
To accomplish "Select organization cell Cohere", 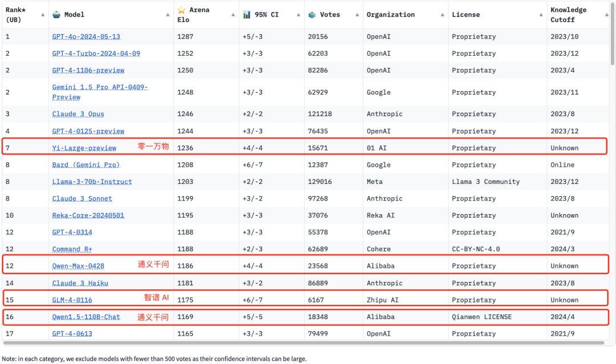I will pos(379,249).
